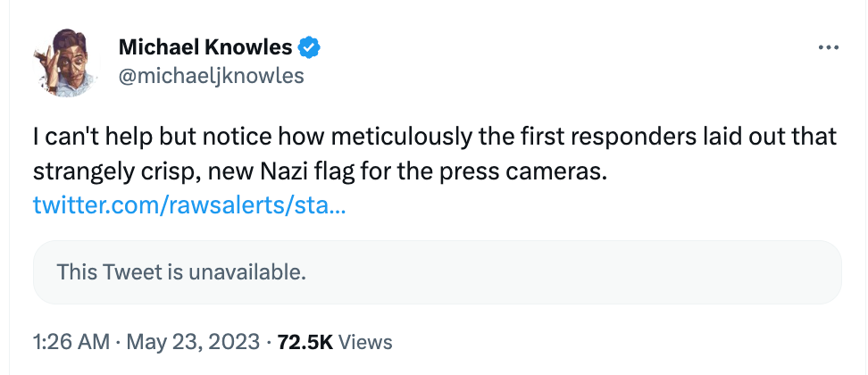The image size is (868, 375).
Task: Open Michael Knowles' profile picture
Action: coord(69,61)
